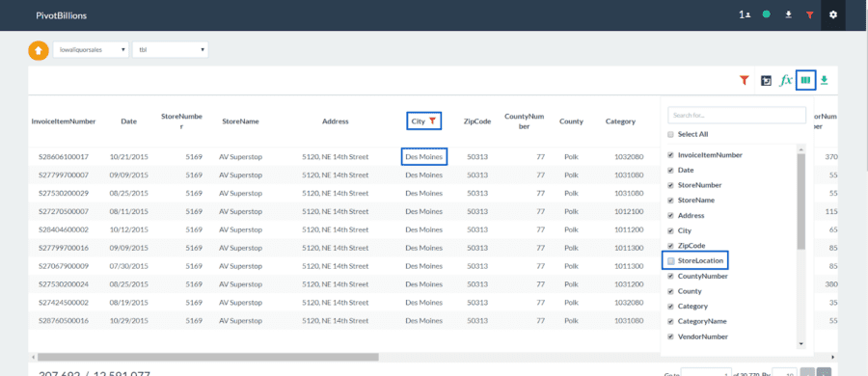
Task: Uncheck the Address column checkbox
Action: [671, 215]
